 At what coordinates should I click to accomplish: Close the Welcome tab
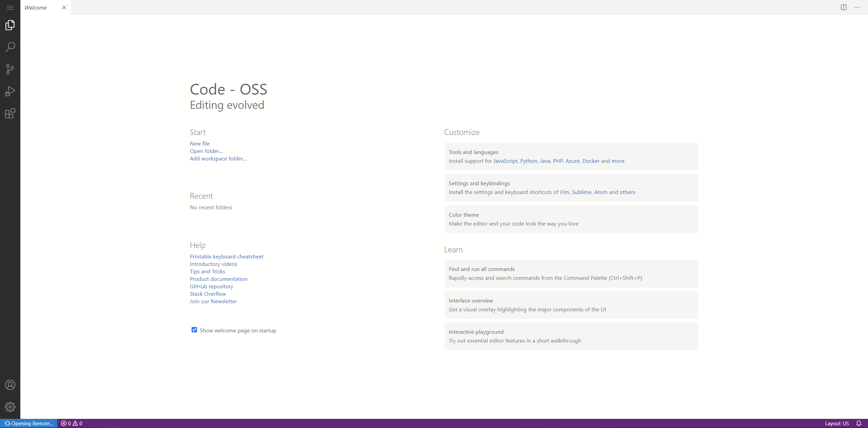pyautogui.click(x=64, y=7)
